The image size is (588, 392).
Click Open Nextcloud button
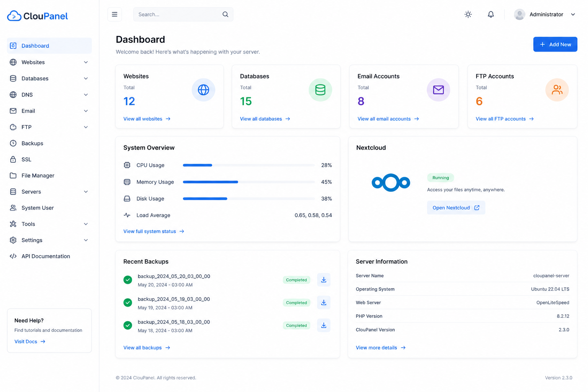(456, 207)
